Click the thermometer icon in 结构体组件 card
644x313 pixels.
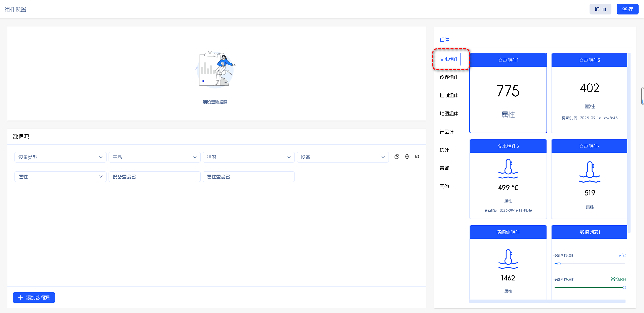pyautogui.click(x=508, y=259)
